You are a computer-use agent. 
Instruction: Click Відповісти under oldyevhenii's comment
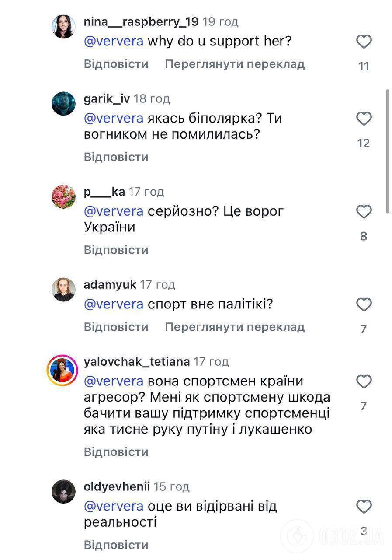coord(115,545)
